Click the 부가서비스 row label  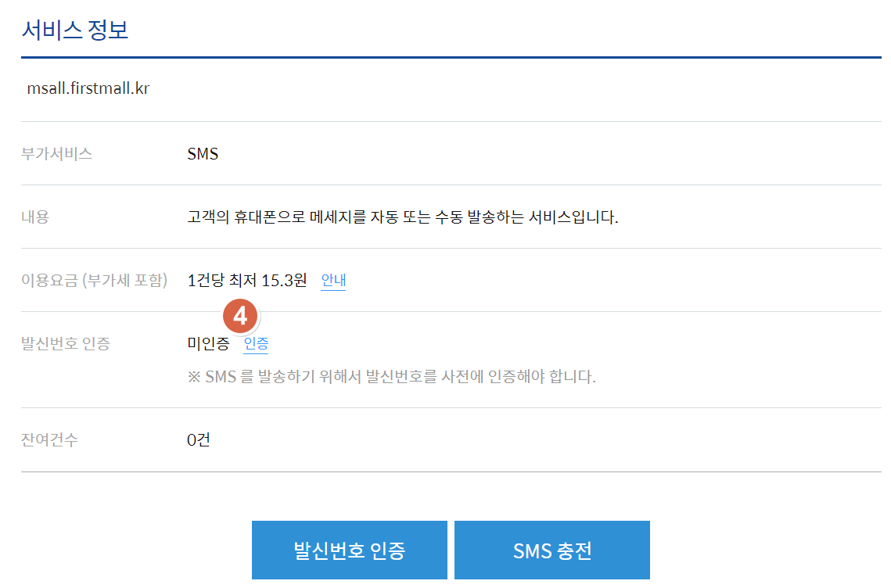click(x=56, y=153)
